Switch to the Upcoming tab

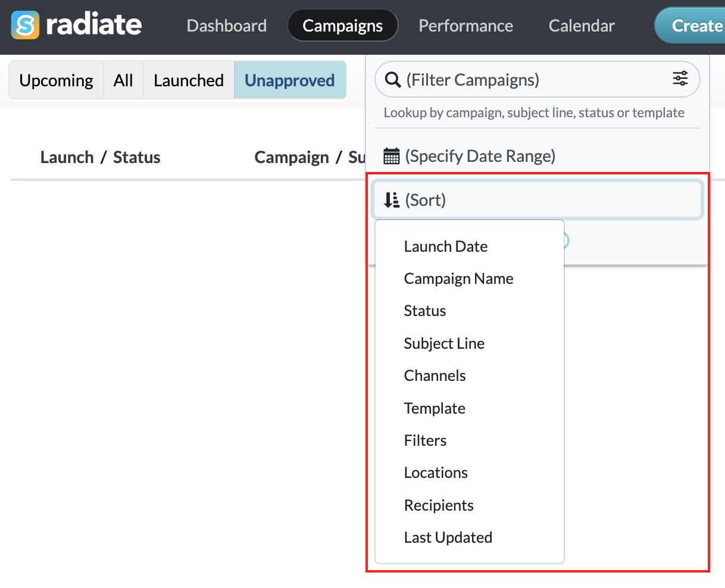click(x=57, y=80)
